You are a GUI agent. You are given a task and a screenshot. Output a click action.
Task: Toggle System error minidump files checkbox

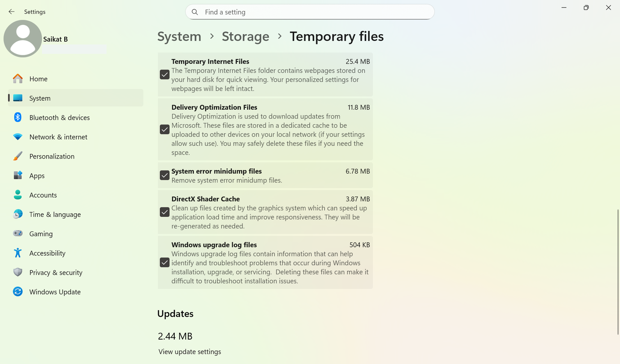coord(165,175)
